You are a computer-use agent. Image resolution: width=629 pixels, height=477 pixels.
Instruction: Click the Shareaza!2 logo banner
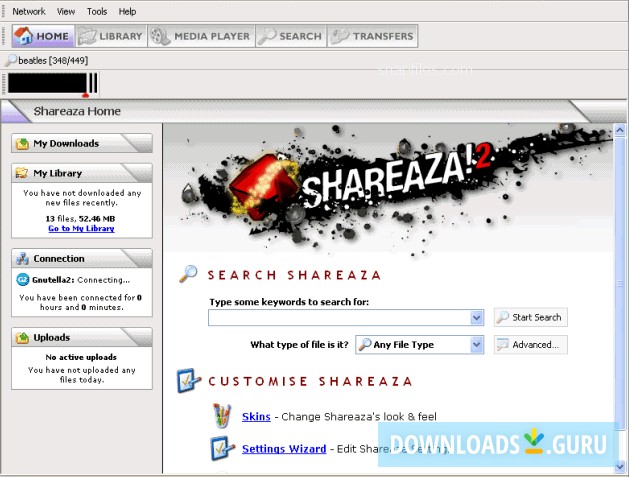(388, 188)
